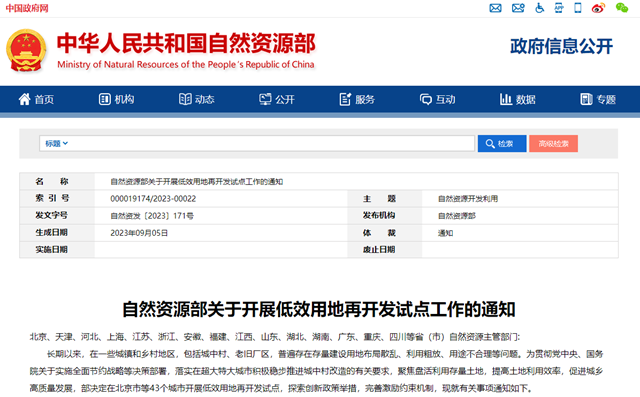
Task: Expand the 标题 search type dropdown
Action: coord(56,144)
